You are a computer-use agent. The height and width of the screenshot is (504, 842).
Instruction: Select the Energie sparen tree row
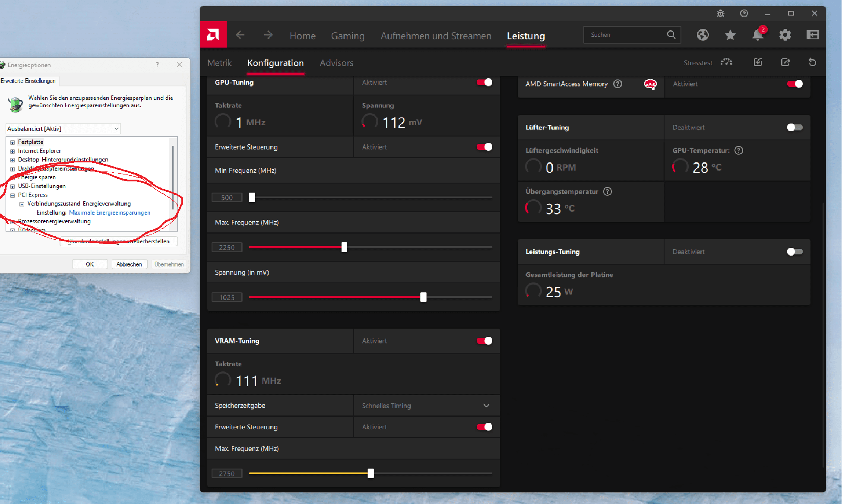(x=37, y=178)
